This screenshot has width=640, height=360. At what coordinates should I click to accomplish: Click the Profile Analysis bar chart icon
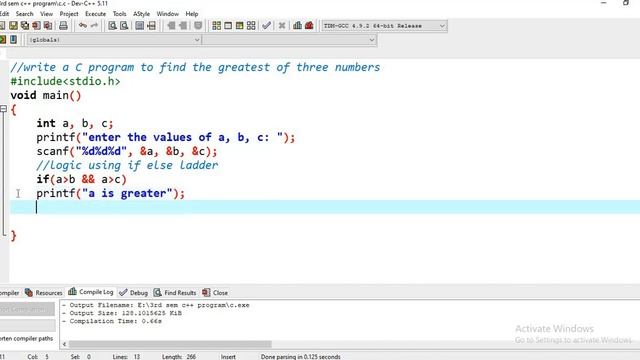click(x=298, y=26)
